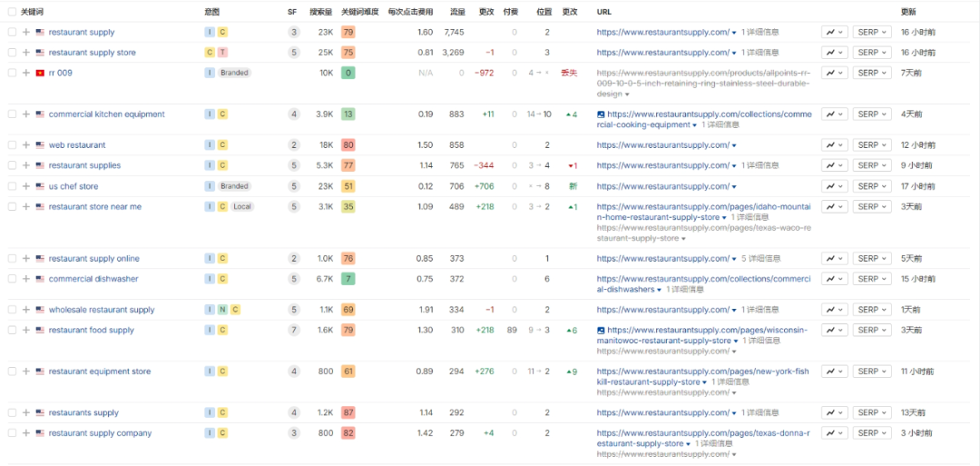Open the 'restaurant supply' keyword link

[82, 32]
